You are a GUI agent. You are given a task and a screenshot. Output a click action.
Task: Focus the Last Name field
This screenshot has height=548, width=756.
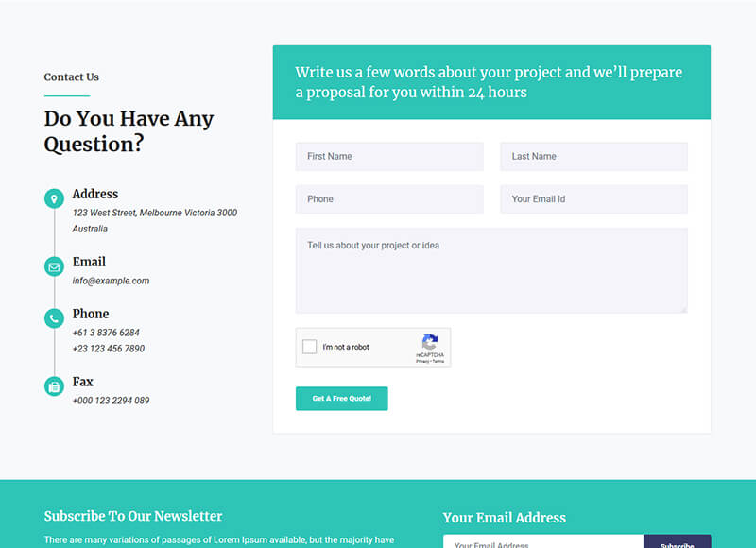pos(593,157)
